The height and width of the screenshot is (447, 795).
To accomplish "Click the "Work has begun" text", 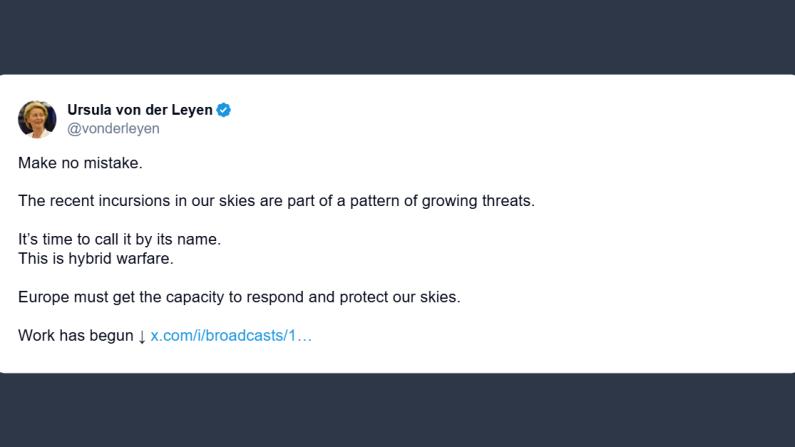I will coord(75,336).
